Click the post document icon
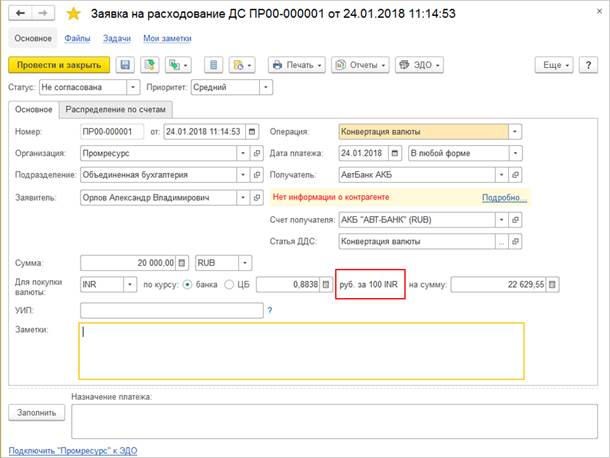 pos(149,65)
